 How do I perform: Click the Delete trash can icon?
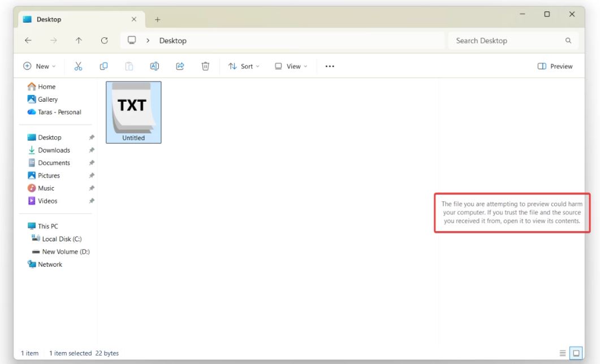(x=205, y=66)
